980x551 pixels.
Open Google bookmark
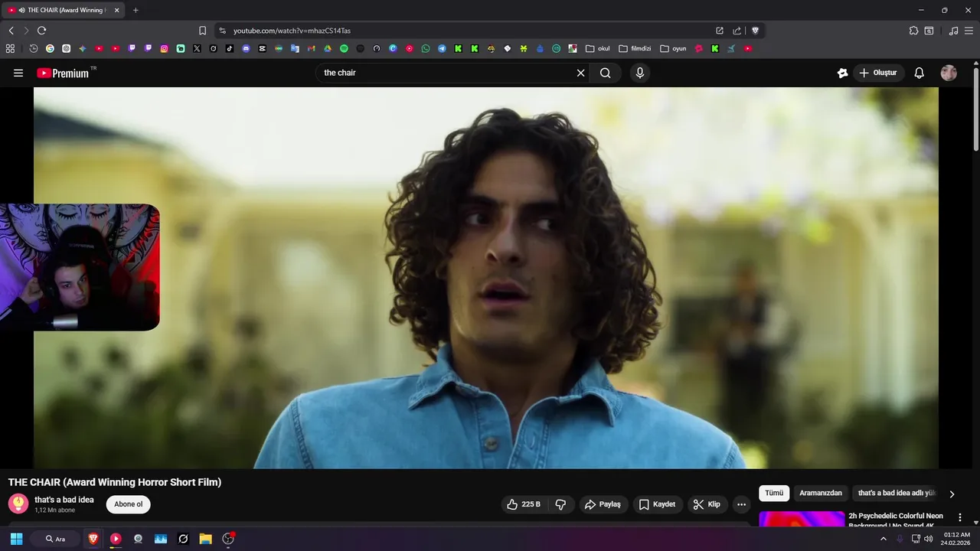click(50, 48)
